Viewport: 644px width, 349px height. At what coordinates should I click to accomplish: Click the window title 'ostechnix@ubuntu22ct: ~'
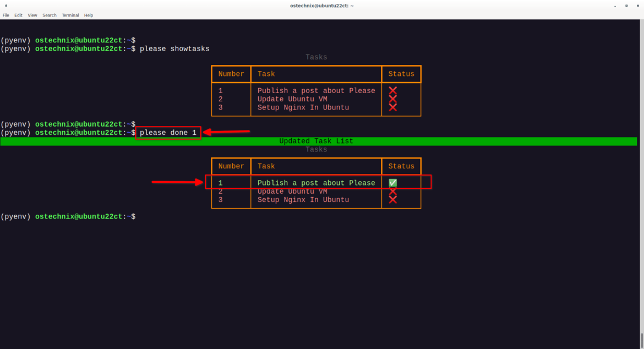tap(321, 6)
